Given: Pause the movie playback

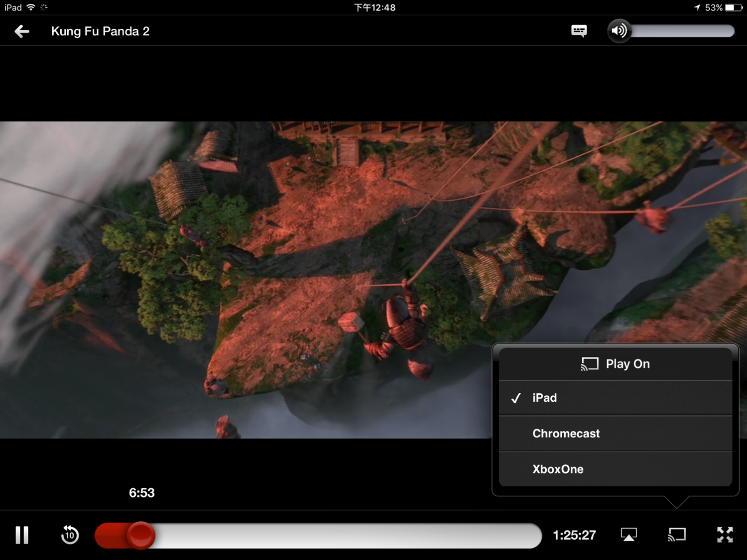Looking at the screenshot, I should (x=22, y=535).
